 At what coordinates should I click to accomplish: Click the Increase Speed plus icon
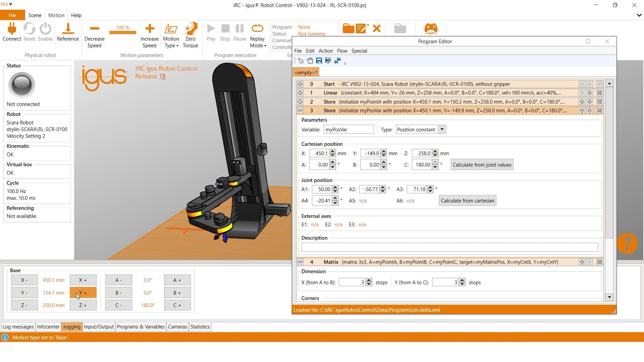click(150, 29)
